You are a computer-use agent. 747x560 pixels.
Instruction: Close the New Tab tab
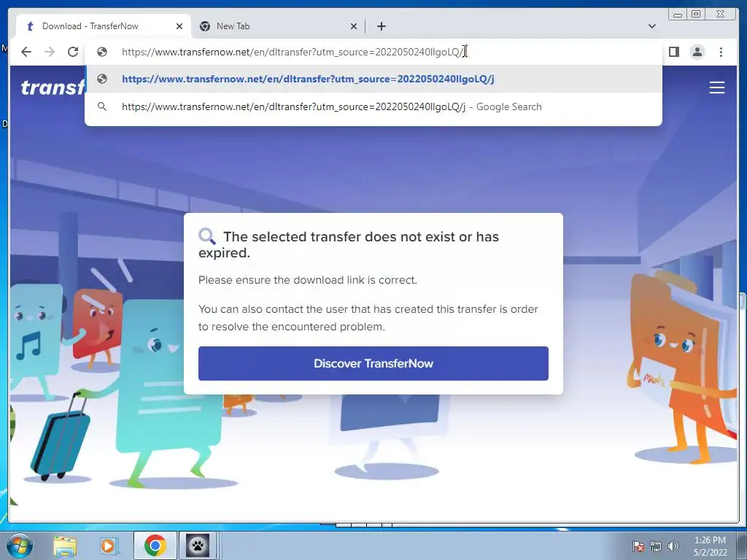[354, 26]
